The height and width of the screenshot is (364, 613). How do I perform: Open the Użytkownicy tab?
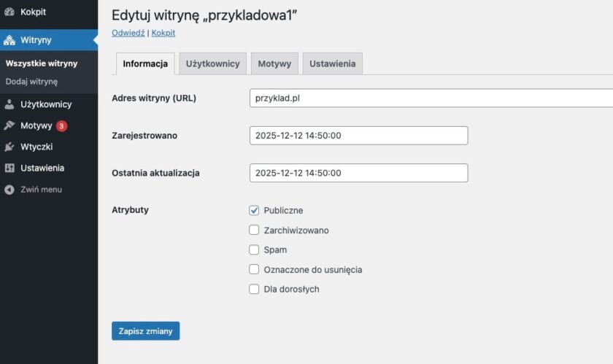click(212, 63)
